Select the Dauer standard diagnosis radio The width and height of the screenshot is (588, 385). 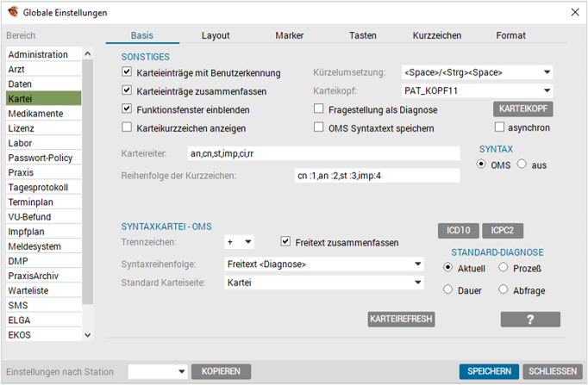point(447,289)
